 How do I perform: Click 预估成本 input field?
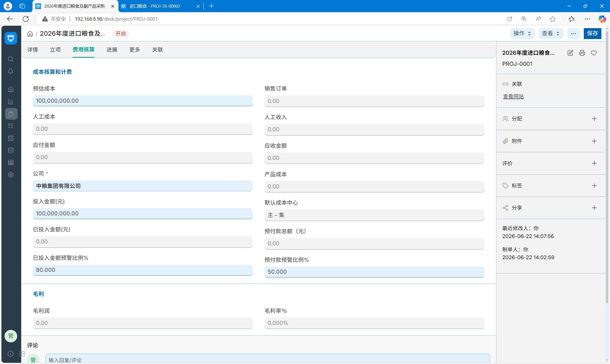click(x=143, y=101)
